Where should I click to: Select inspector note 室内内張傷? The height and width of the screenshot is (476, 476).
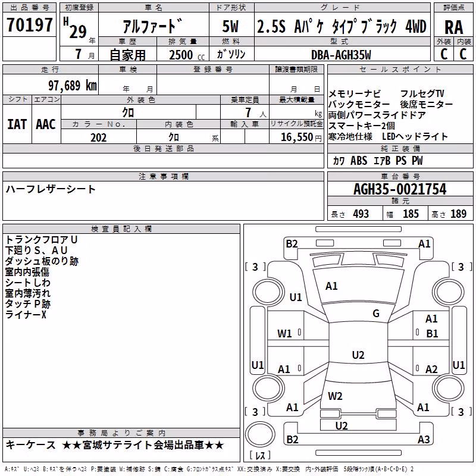click(27, 272)
